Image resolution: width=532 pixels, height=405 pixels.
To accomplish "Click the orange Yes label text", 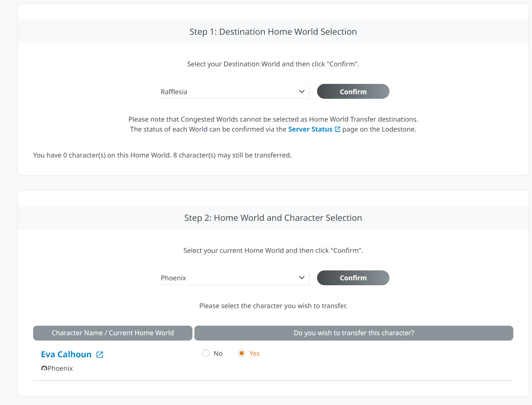I will coord(254,354).
